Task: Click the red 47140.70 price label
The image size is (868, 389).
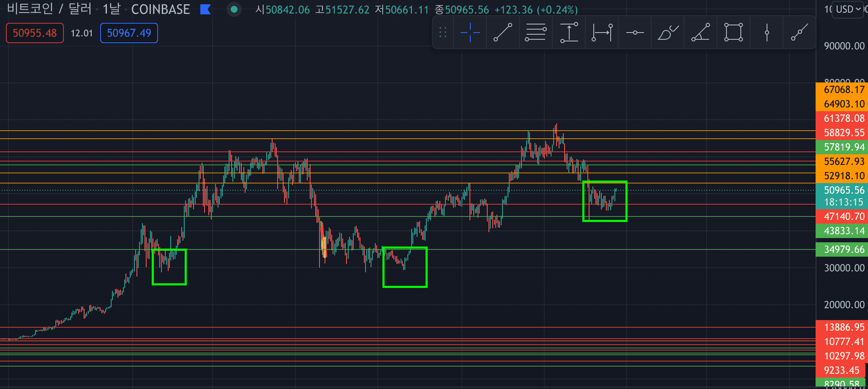Action: coord(842,216)
